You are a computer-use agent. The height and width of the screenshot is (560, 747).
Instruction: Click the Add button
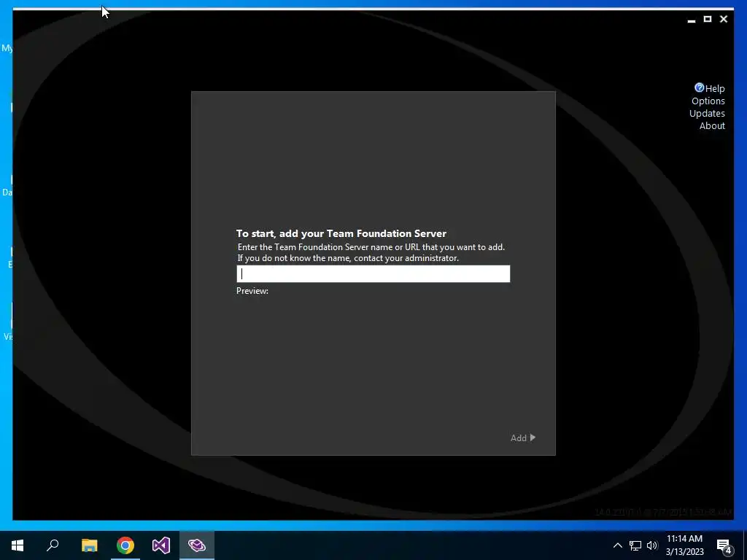pyautogui.click(x=522, y=437)
